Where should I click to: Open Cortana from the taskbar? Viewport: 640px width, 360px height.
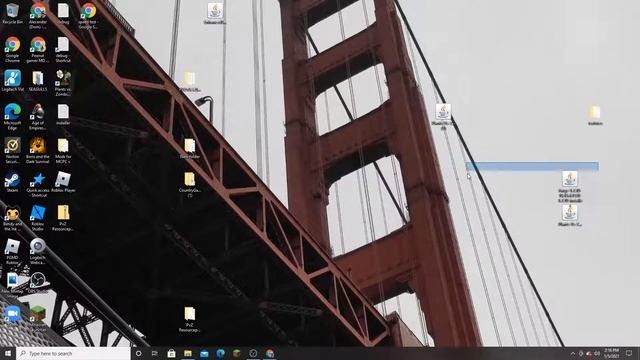click(138, 353)
